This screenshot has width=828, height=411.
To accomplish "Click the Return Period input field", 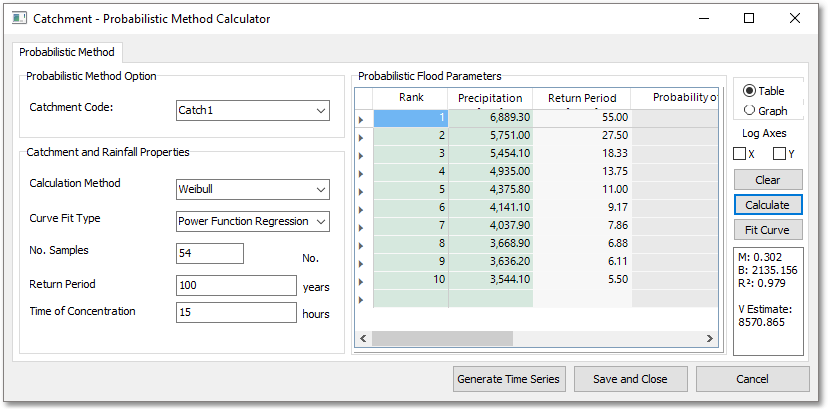I will coord(237,285).
